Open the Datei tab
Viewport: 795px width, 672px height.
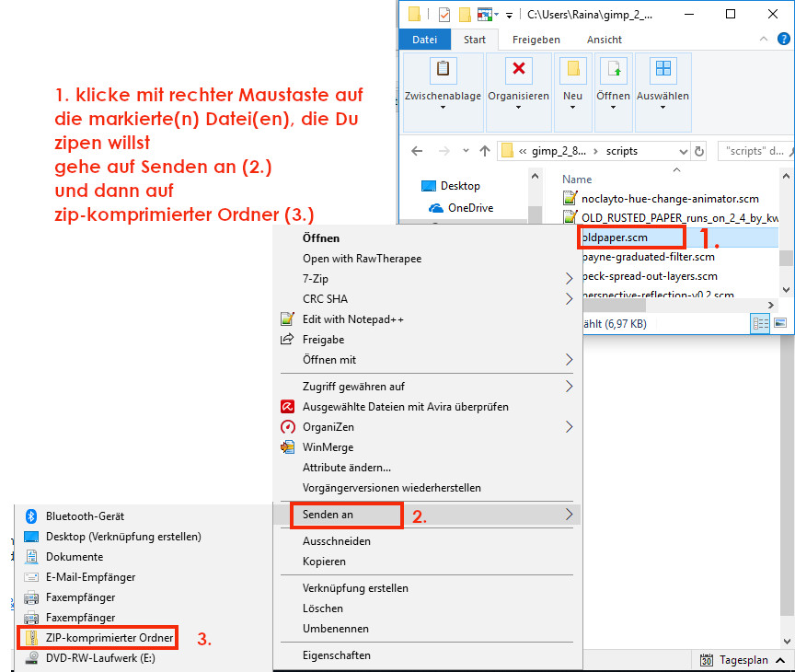(424, 40)
